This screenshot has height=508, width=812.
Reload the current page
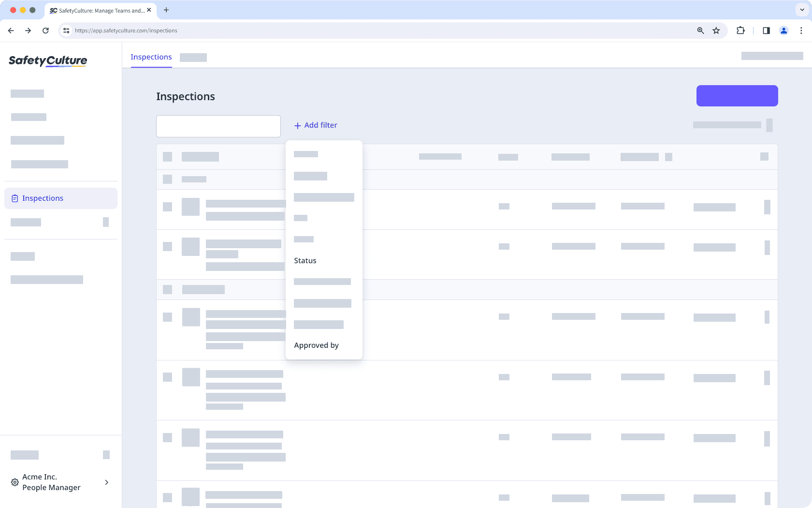click(45, 30)
